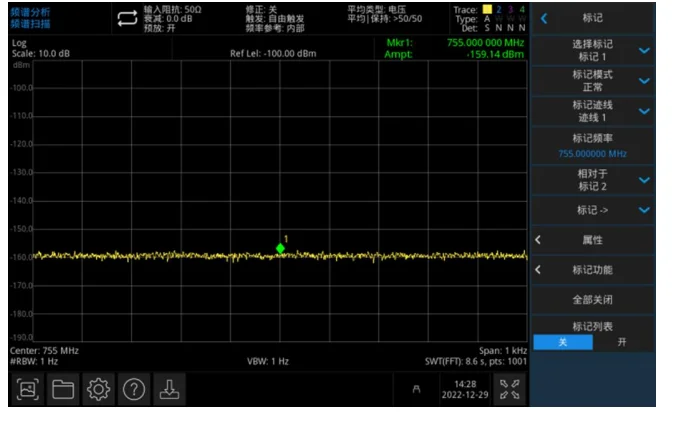Open settings via the gear icon
Screen dimensions: 677x421
[x=98, y=390]
